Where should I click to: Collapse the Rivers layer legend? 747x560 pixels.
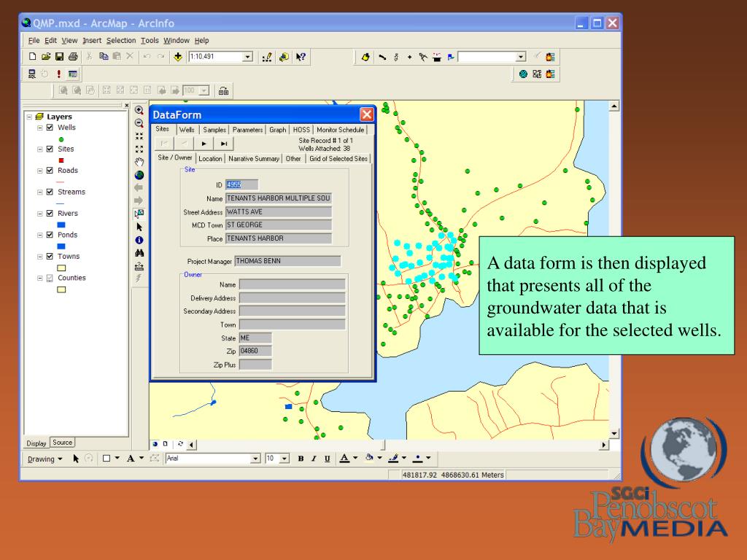(x=40, y=214)
